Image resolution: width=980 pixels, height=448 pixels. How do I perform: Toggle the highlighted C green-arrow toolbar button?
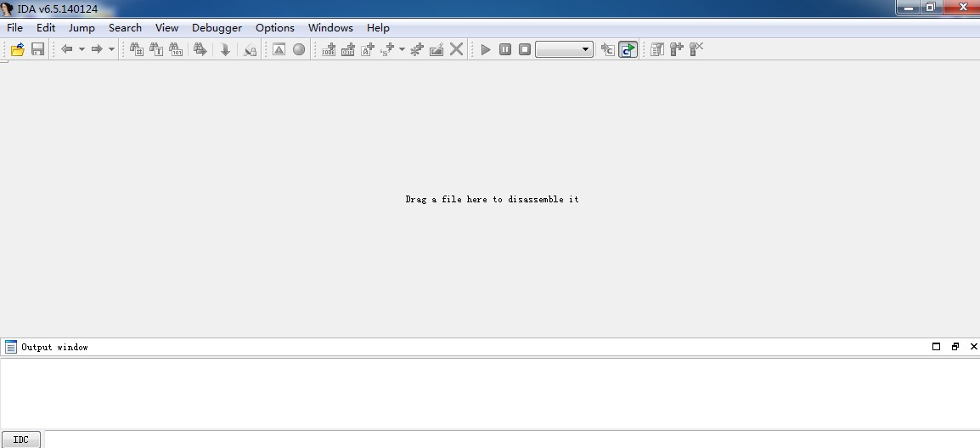point(628,49)
